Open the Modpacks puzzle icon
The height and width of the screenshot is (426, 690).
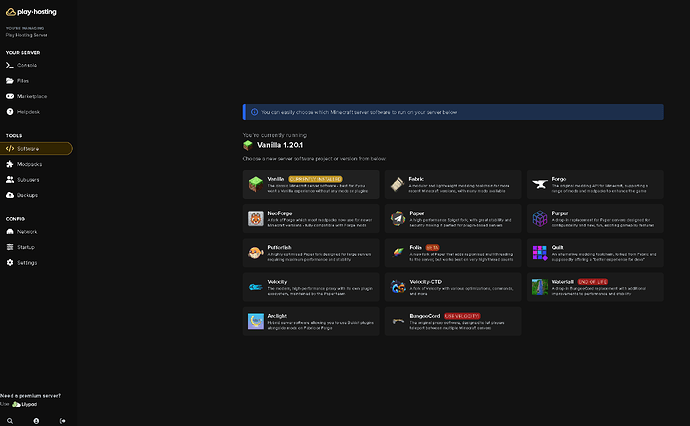(x=10, y=164)
